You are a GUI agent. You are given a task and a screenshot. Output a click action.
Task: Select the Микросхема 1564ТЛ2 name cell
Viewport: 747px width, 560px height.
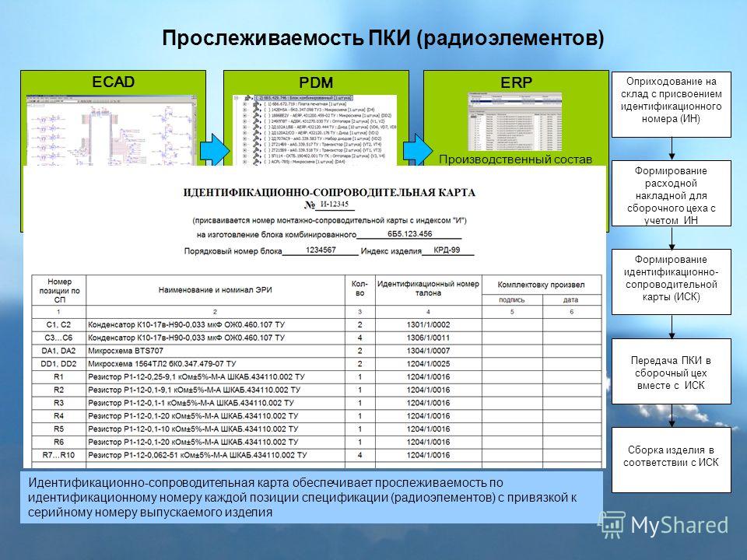[x=216, y=364]
